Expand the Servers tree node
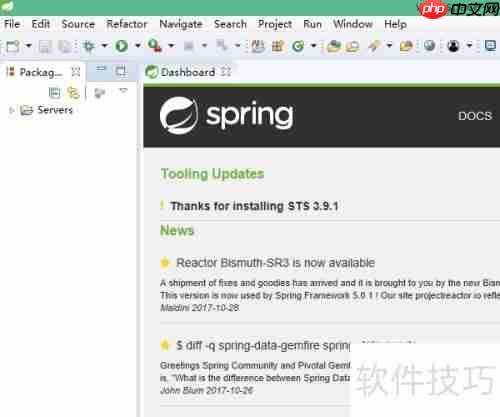500x417 pixels. pyautogui.click(x=12, y=110)
